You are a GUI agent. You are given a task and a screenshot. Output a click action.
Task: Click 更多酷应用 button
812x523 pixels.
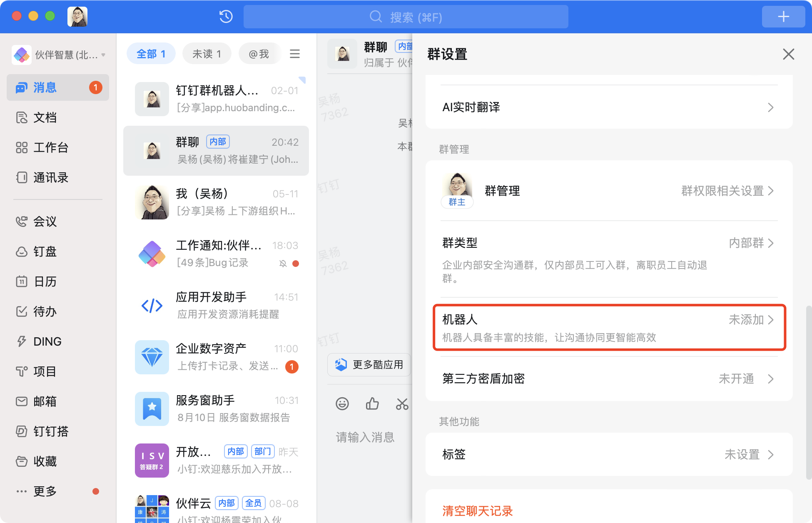click(369, 365)
